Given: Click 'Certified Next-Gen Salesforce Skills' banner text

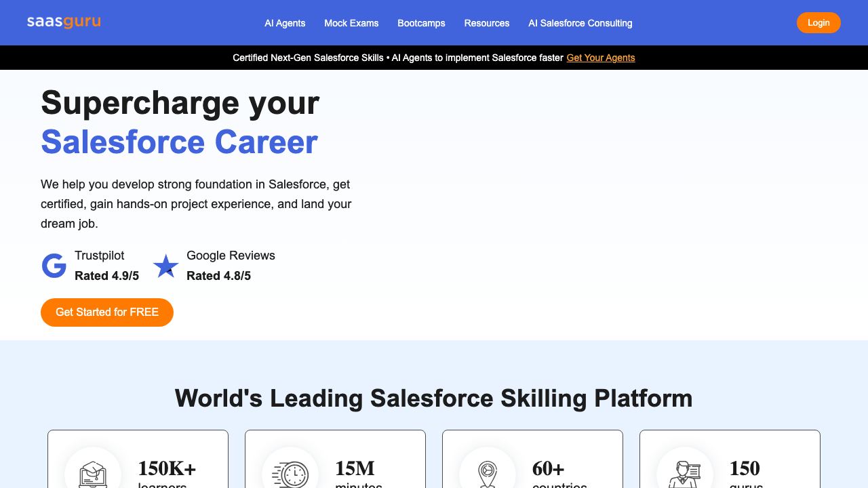Looking at the screenshot, I should pos(308,58).
